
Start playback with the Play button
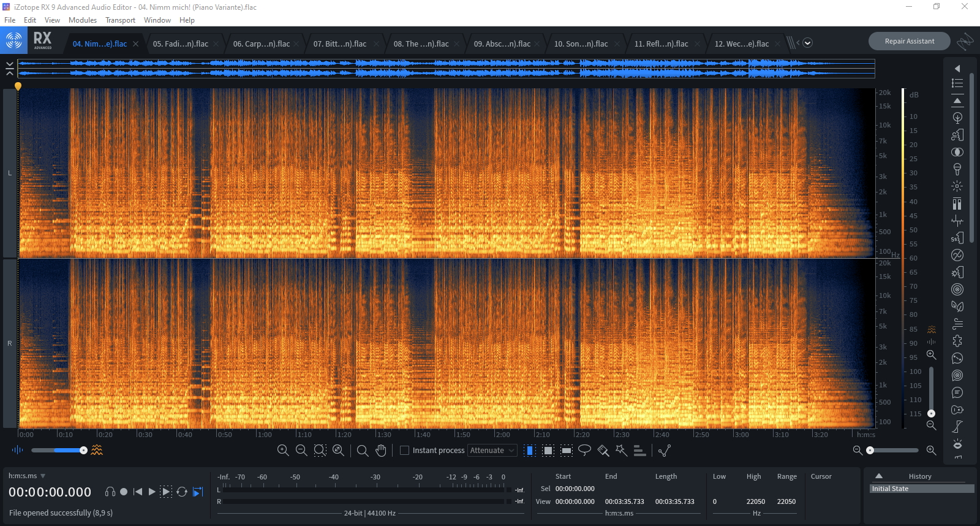[152, 492]
